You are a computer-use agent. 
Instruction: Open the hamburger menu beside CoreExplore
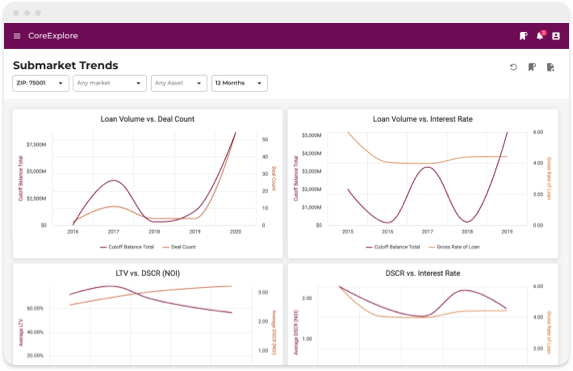(17, 36)
